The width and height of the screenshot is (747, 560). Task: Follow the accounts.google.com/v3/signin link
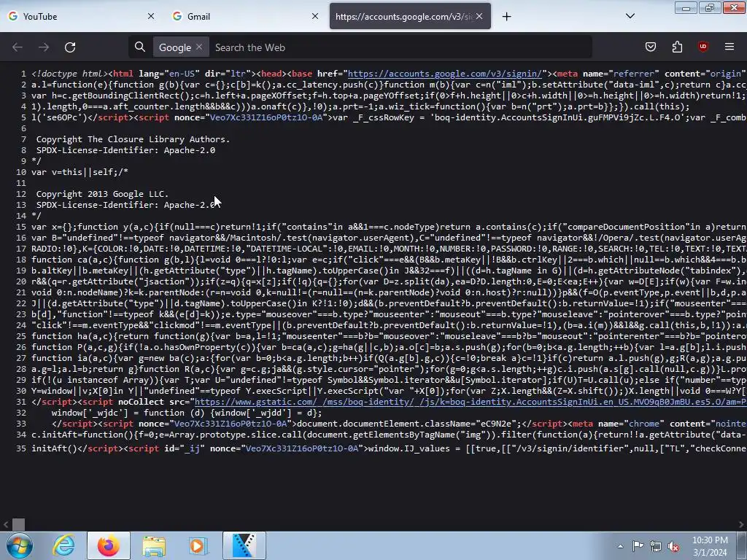click(x=445, y=74)
